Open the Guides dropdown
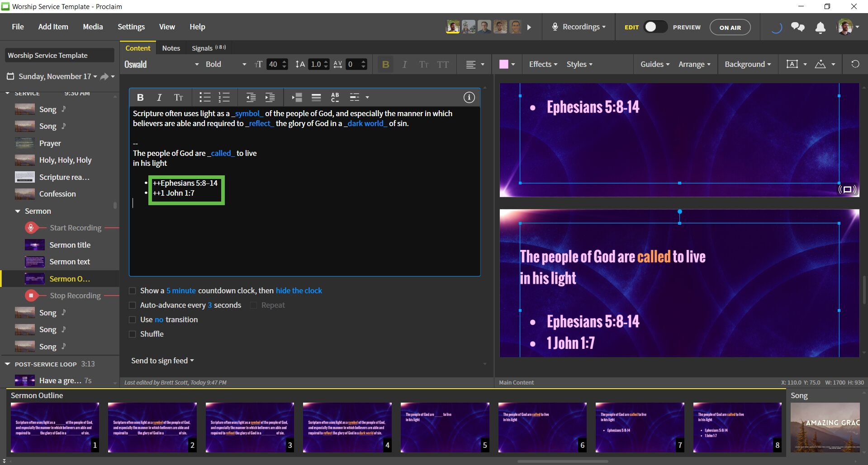Screen dimensions: 868x465 click(655, 64)
